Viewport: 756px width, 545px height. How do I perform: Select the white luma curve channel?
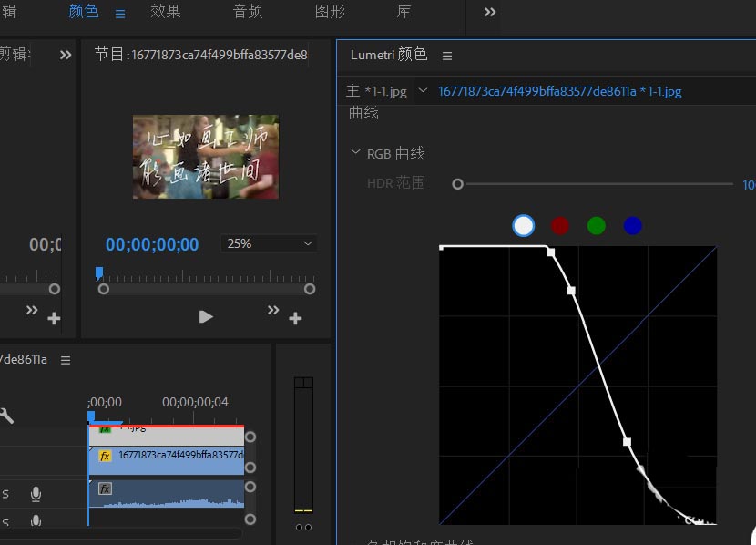point(523,225)
